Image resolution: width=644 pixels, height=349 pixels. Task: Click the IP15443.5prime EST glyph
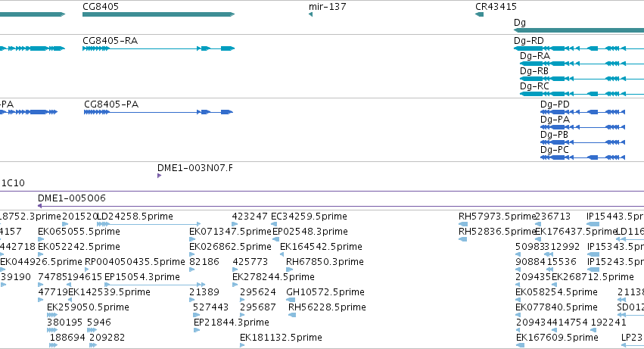click(593, 224)
